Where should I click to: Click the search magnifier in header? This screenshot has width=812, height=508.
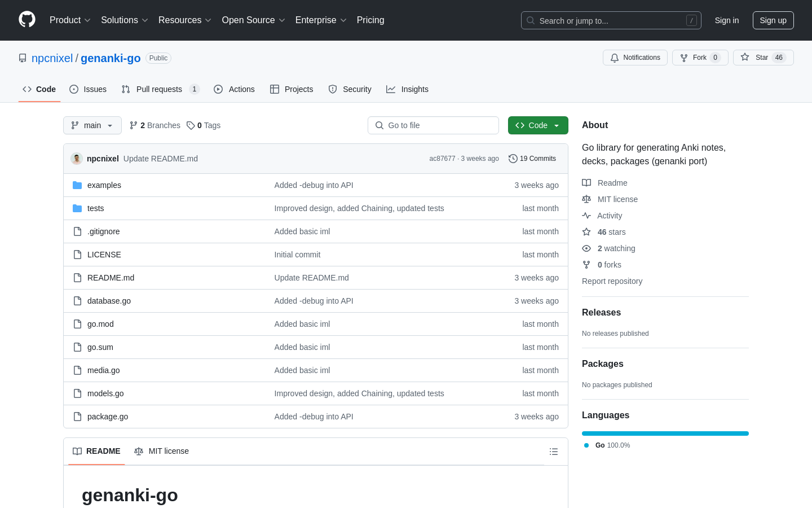click(531, 20)
